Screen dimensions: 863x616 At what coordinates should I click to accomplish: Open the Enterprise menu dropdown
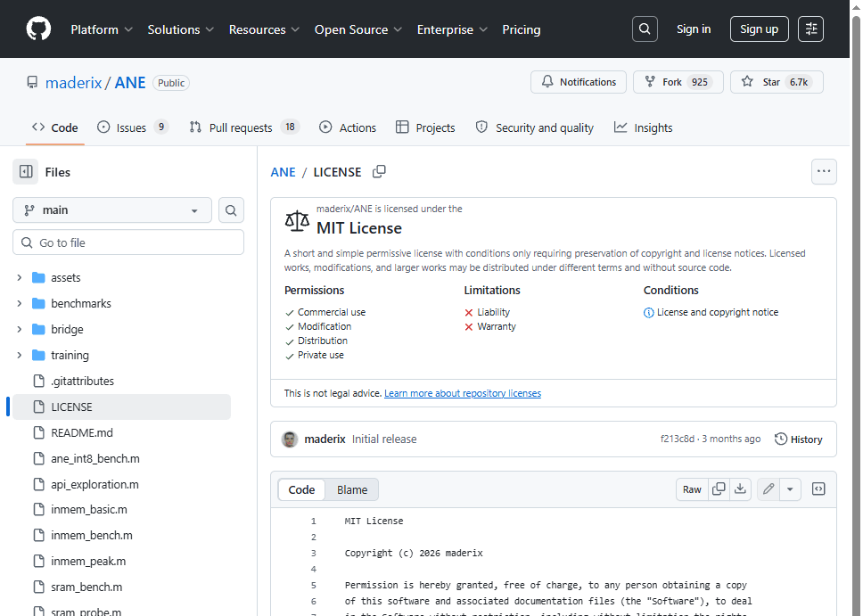tap(452, 29)
